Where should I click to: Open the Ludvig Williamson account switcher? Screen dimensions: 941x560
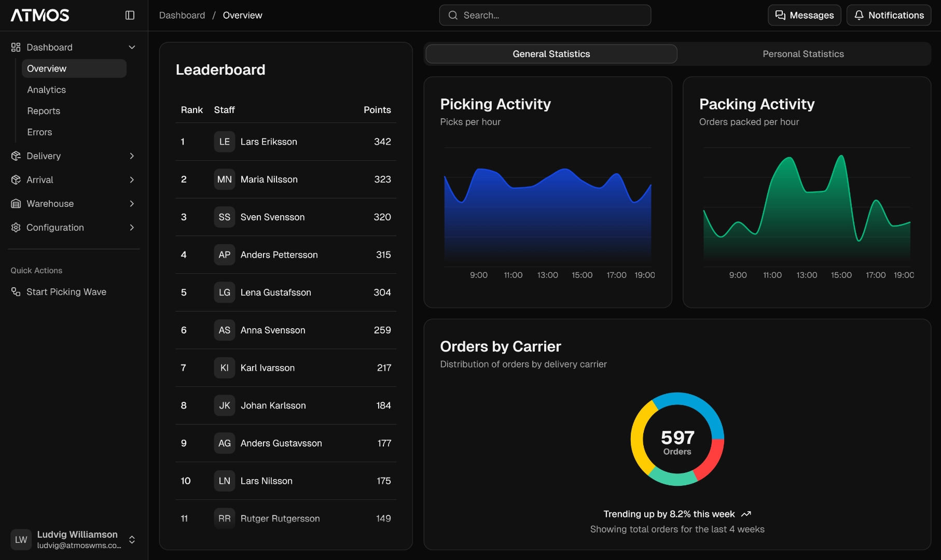coord(132,540)
